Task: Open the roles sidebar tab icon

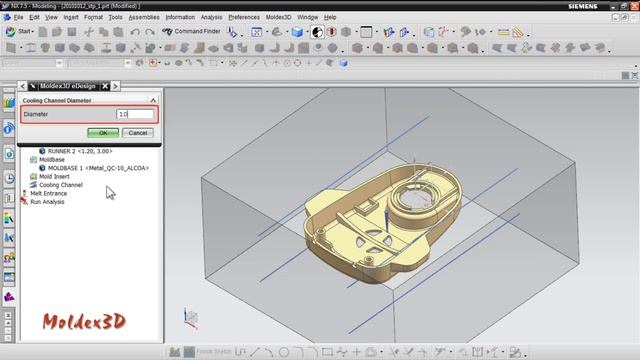Action: [x=9, y=258]
